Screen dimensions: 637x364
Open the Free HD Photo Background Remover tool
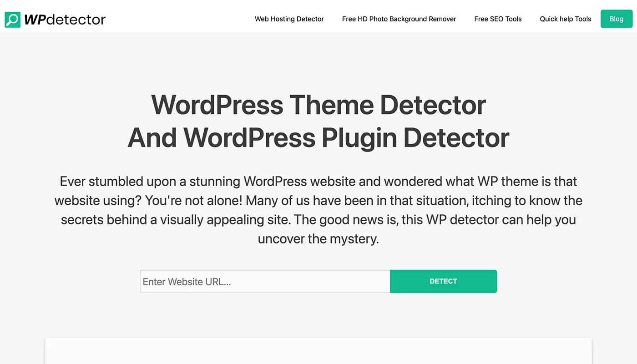tap(399, 19)
